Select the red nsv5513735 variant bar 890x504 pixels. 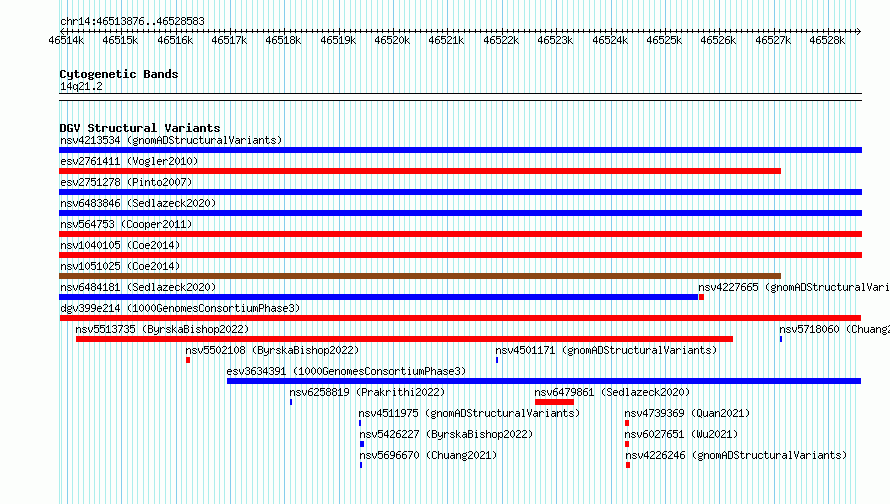(x=404, y=339)
